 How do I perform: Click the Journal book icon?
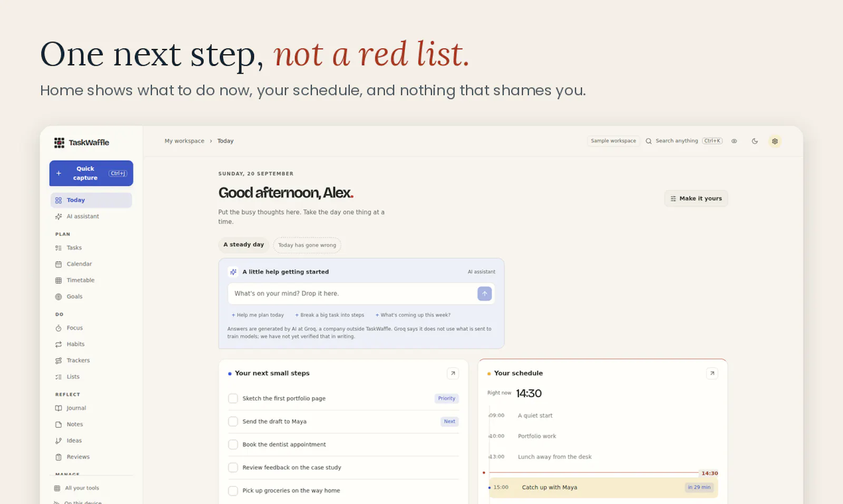pyautogui.click(x=58, y=408)
